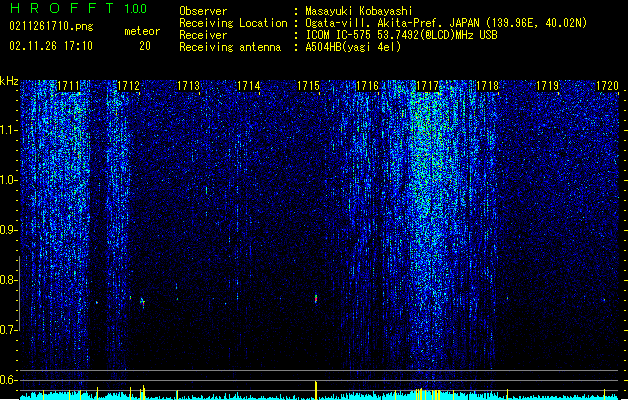This screenshot has height=400, width=629.
Task: Click the red meteor echo spot below 1715
Action: [x=316, y=299]
